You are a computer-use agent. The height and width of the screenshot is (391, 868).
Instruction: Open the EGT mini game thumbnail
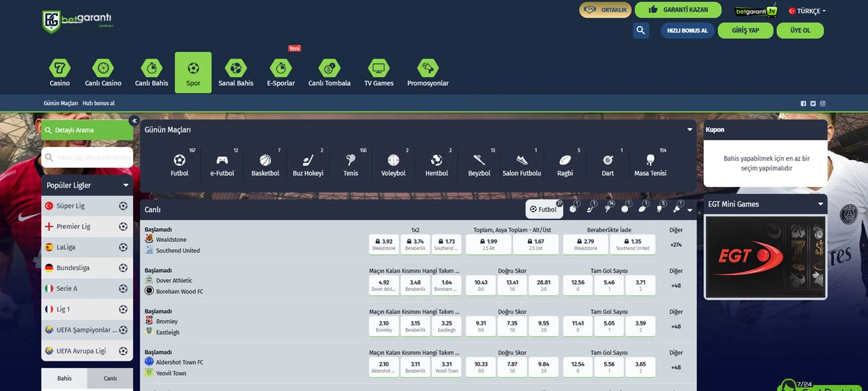coord(765,256)
